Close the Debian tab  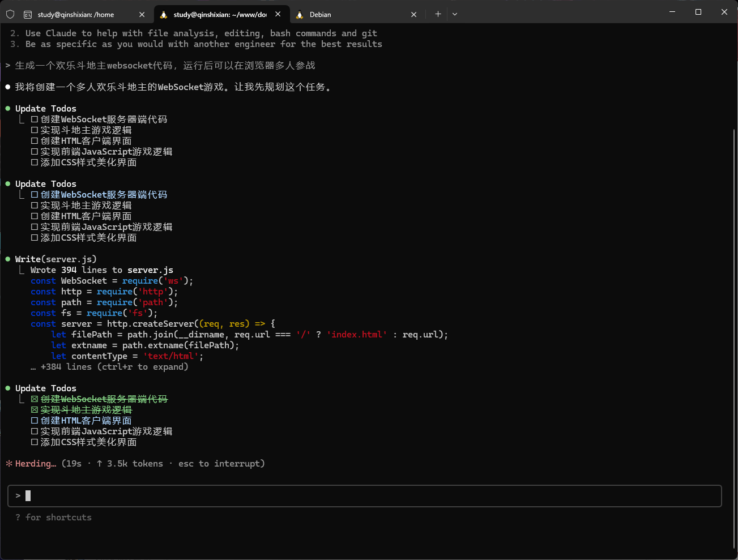tap(413, 15)
